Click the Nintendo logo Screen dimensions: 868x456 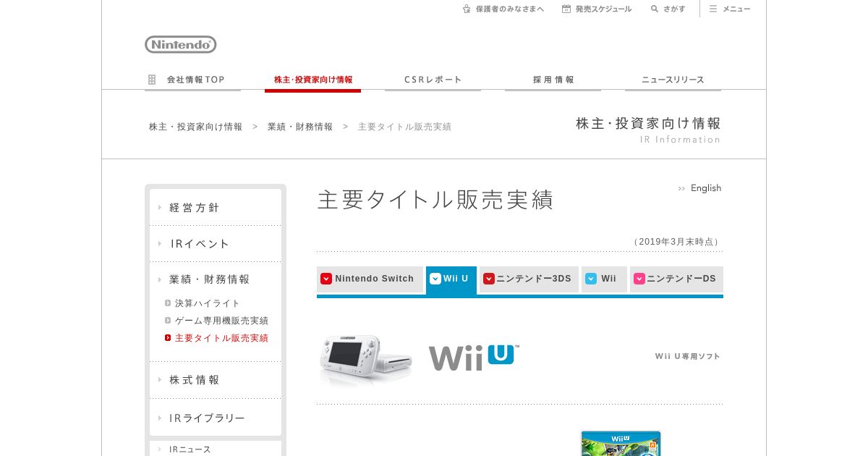[181, 45]
